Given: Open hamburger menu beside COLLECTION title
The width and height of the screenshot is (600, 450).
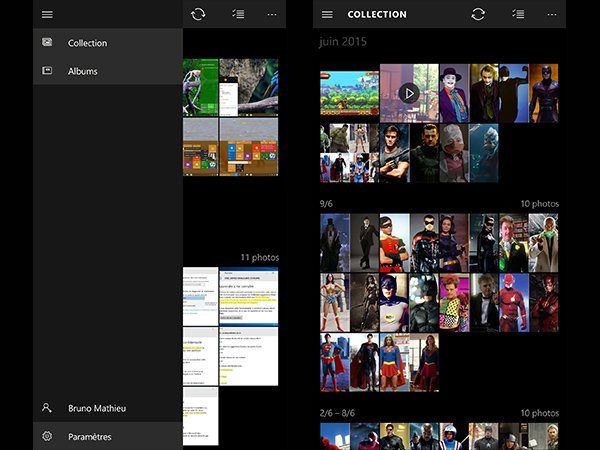Looking at the screenshot, I should pos(327,15).
